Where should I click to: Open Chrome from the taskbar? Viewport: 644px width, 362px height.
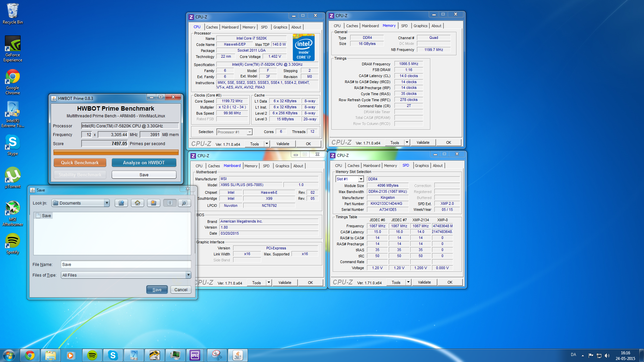[30, 355]
